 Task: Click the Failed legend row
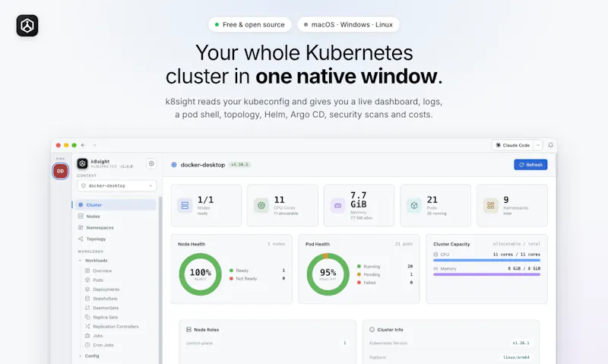tap(385, 283)
